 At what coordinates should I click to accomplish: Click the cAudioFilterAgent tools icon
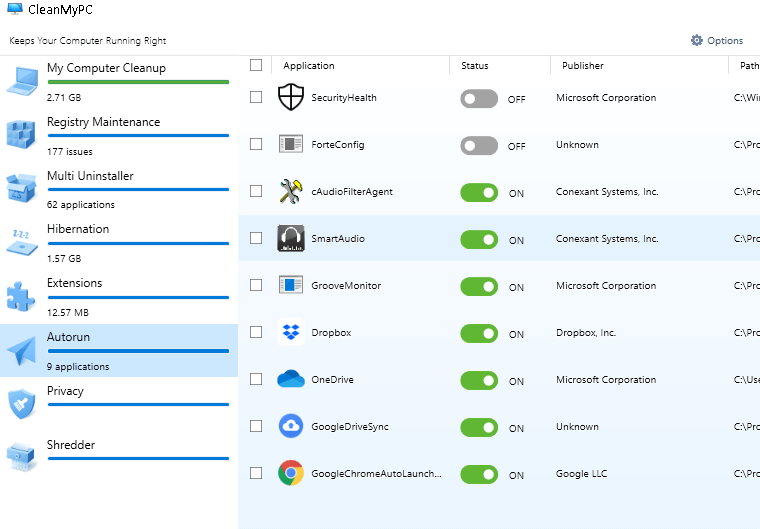(291, 191)
